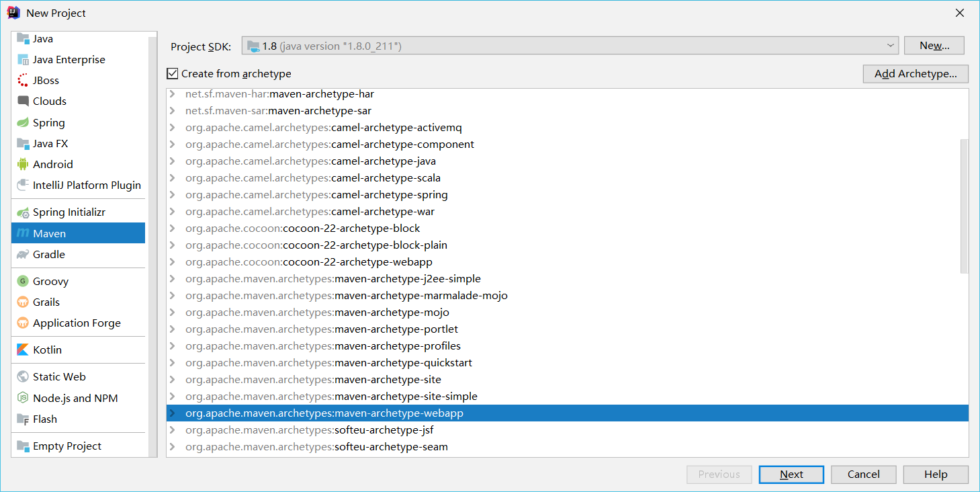This screenshot has height=492, width=980.
Task: Click the Add Archetype button
Action: click(x=916, y=74)
